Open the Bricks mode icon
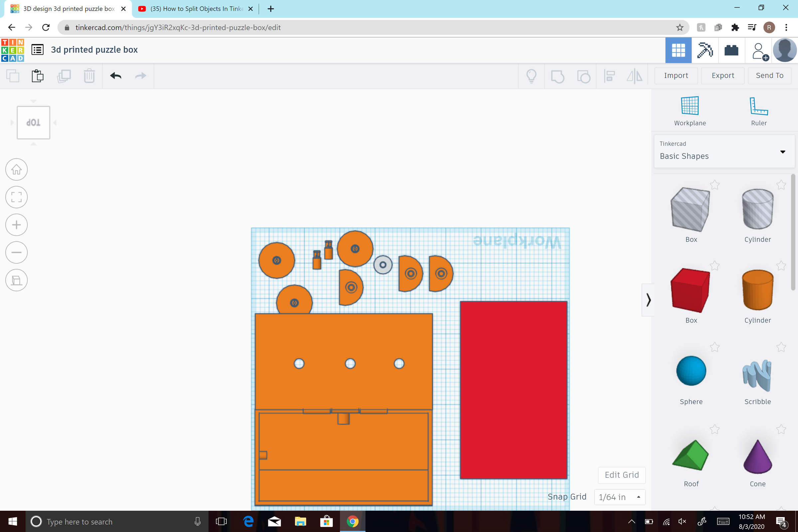The width and height of the screenshot is (798, 532). pos(731,51)
